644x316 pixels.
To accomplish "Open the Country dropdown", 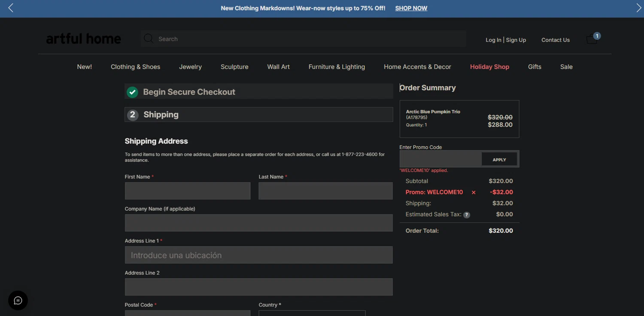I will coord(312,313).
